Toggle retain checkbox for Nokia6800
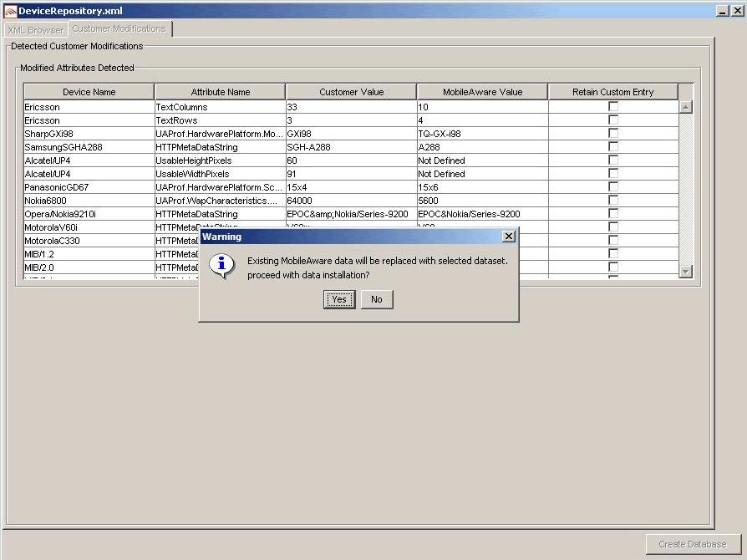The width and height of the screenshot is (747, 560). pyautogui.click(x=613, y=200)
